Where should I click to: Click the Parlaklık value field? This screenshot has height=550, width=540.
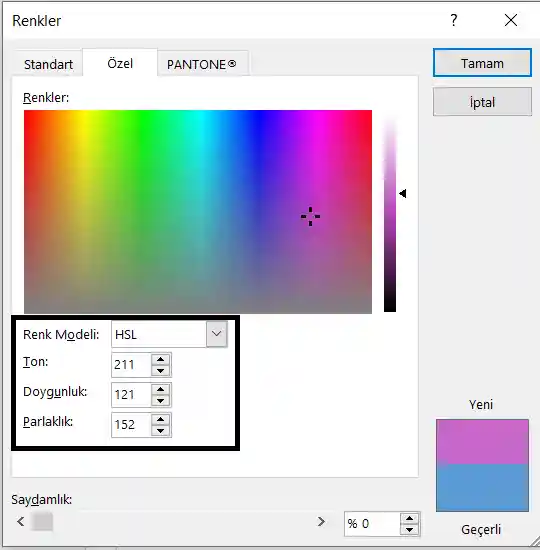(x=131, y=425)
